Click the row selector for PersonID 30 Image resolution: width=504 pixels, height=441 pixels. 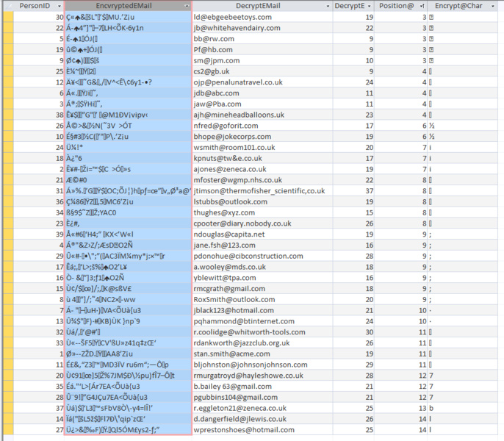(8, 17)
